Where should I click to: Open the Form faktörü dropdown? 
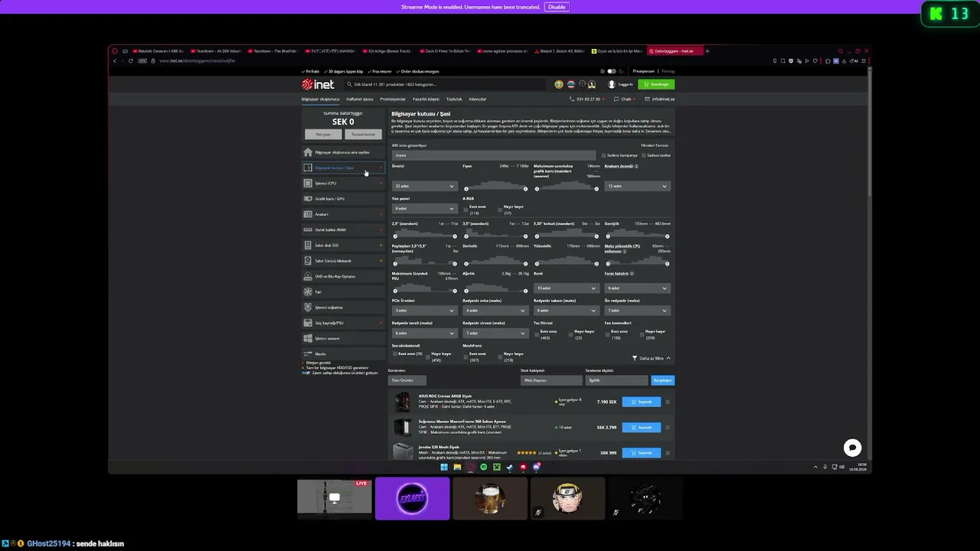point(637,289)
